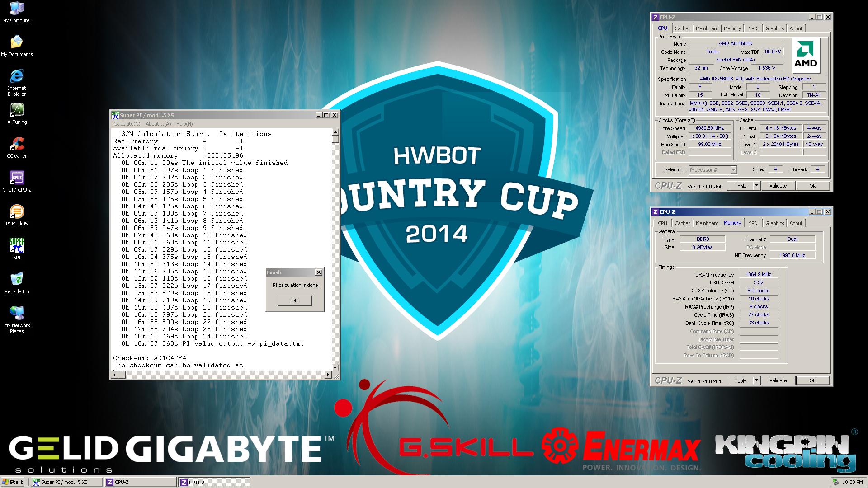Image resolution: width=868 pixels, height=488 pixels.
Task: Click Super PI horizontal scrollbar right arrow
Action: 328,375
